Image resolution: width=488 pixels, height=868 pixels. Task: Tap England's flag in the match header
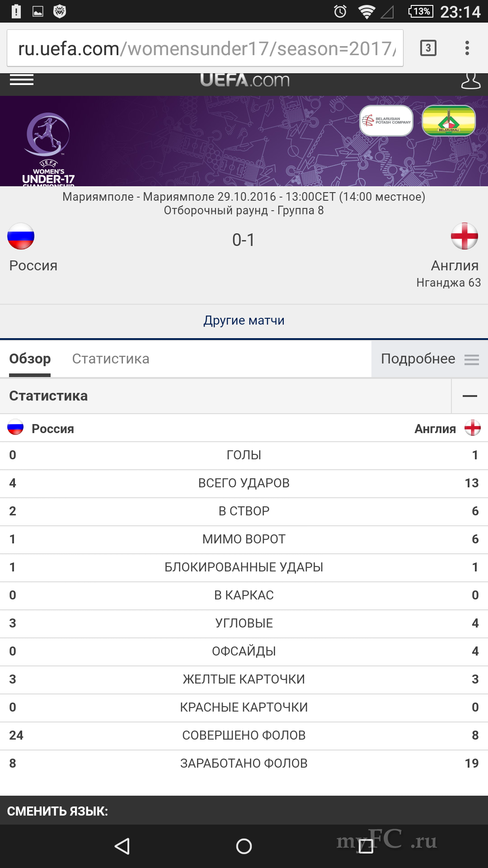click(x=464, y=236)
